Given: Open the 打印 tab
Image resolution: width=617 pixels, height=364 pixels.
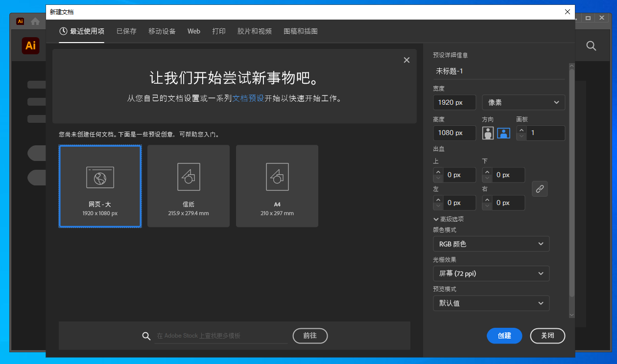Looking at the screenshot, I should [219, 31].
